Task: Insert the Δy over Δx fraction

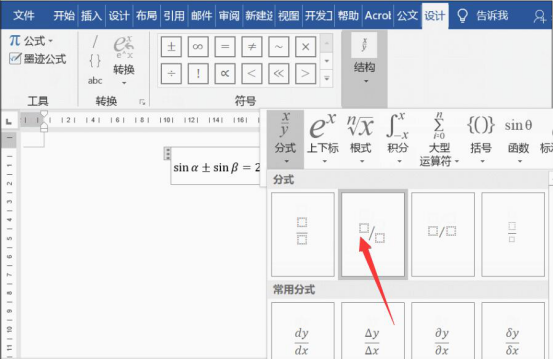Action: tap(373, 331)
